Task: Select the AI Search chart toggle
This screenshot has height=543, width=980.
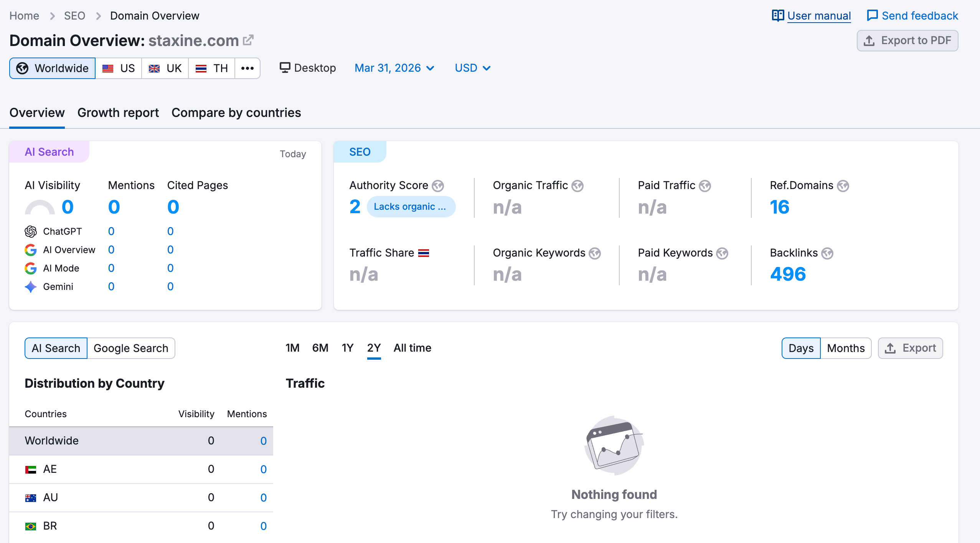Action: point(56,348)
